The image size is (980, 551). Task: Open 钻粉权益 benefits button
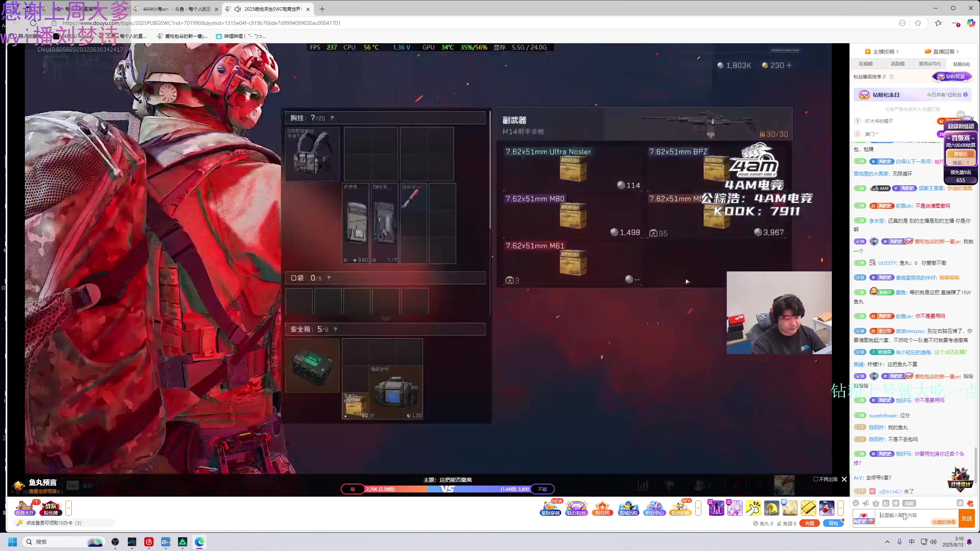952,77
